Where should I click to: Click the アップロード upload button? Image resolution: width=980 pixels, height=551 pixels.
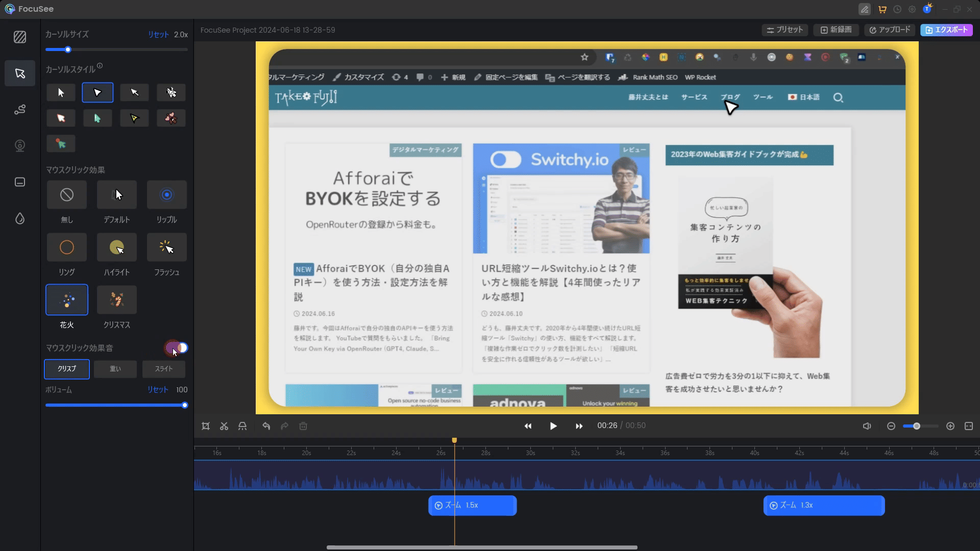pyautogui.click(x=890, y=30)
